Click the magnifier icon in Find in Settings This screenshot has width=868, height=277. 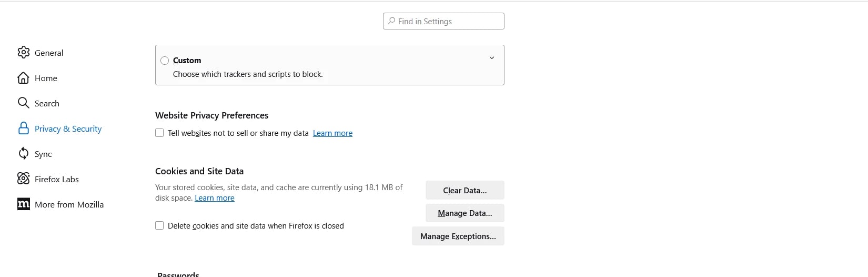click(391, 21)
